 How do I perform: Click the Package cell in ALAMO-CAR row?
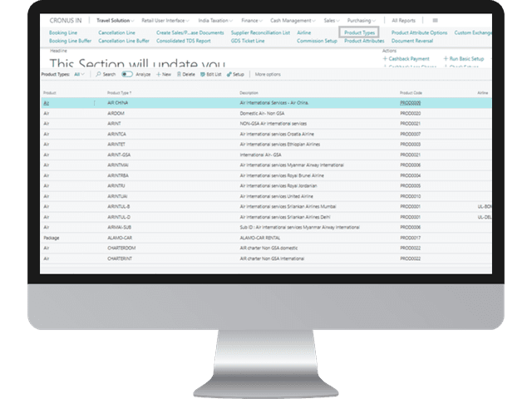[52, 238]
